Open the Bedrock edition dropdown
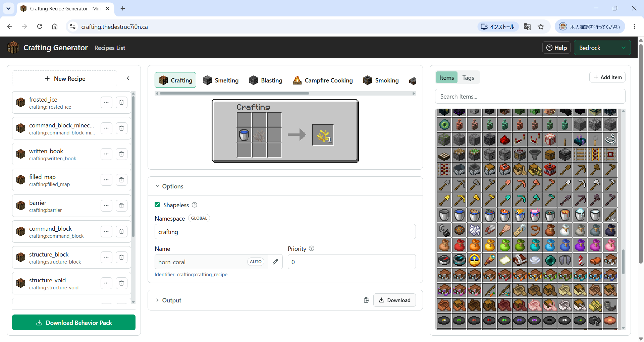This screenshot has width=644, height=342. (602, 48)
